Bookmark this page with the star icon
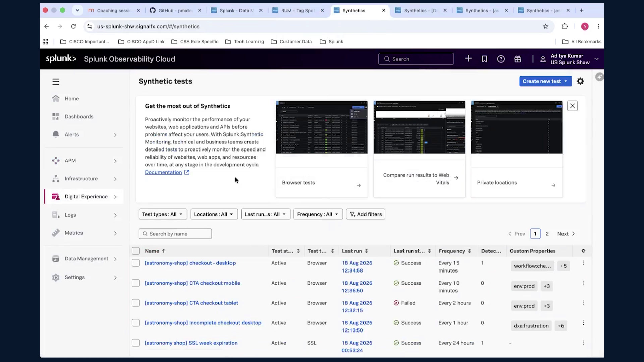Viewport: 644px width, 362px height. coord(546,26)
